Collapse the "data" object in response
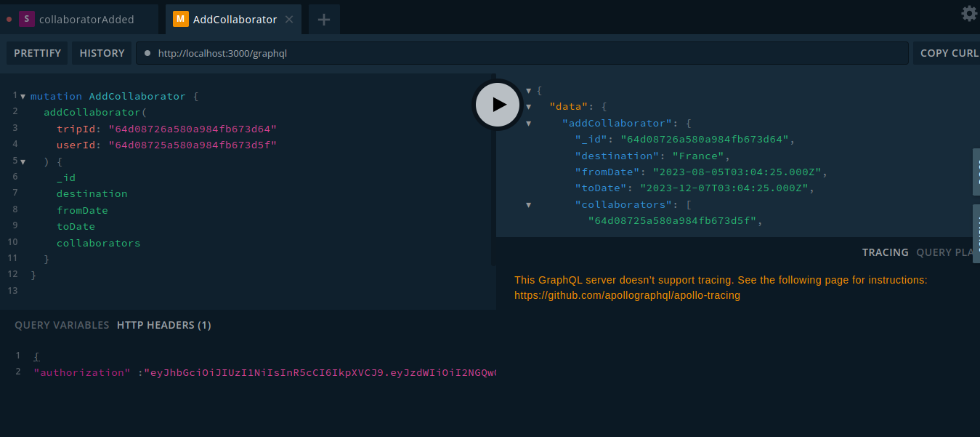 tap(529, 107)
